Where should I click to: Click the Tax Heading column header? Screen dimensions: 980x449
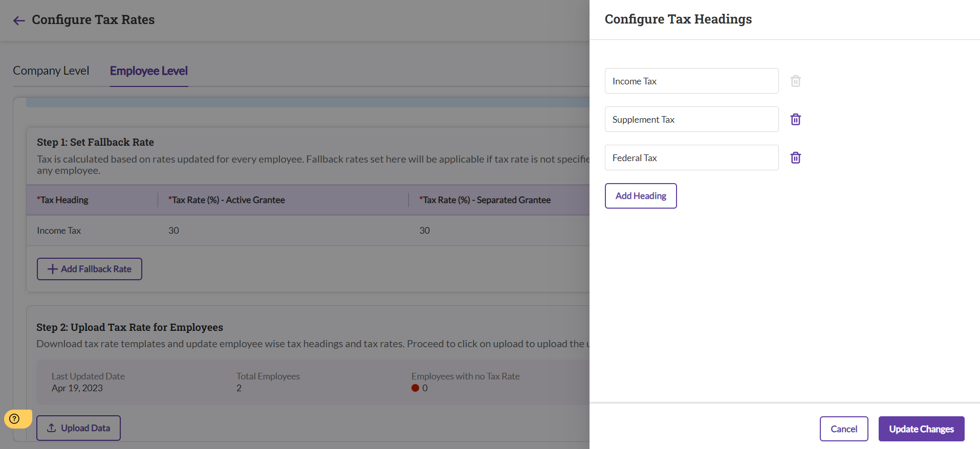[62, 200]
